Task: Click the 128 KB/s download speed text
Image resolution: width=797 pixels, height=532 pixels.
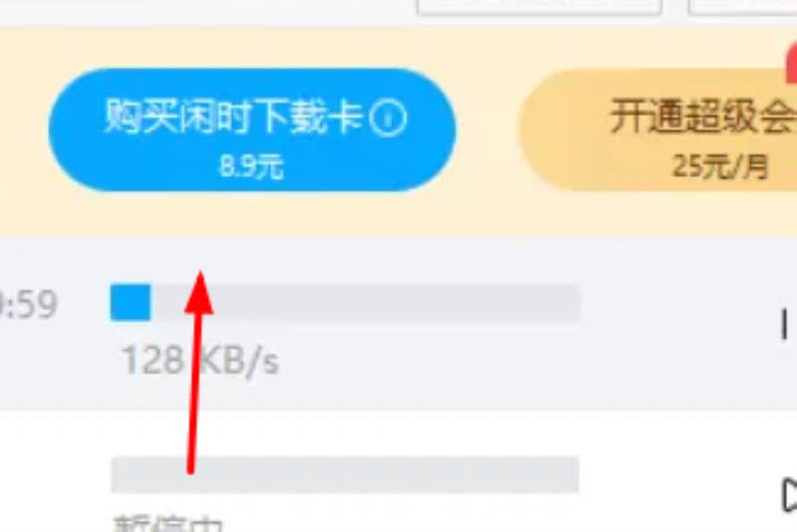Action: pyautogui.click(x=201, y=361)
